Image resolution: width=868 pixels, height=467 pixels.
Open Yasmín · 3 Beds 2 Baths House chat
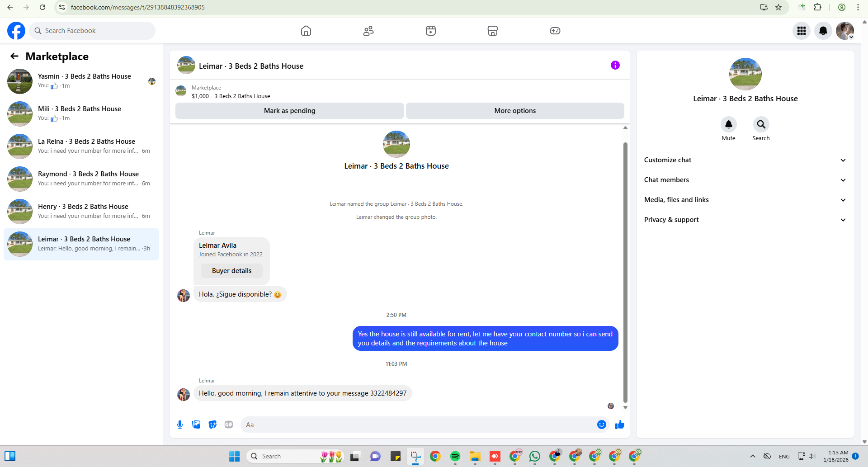tap(81, 81)
